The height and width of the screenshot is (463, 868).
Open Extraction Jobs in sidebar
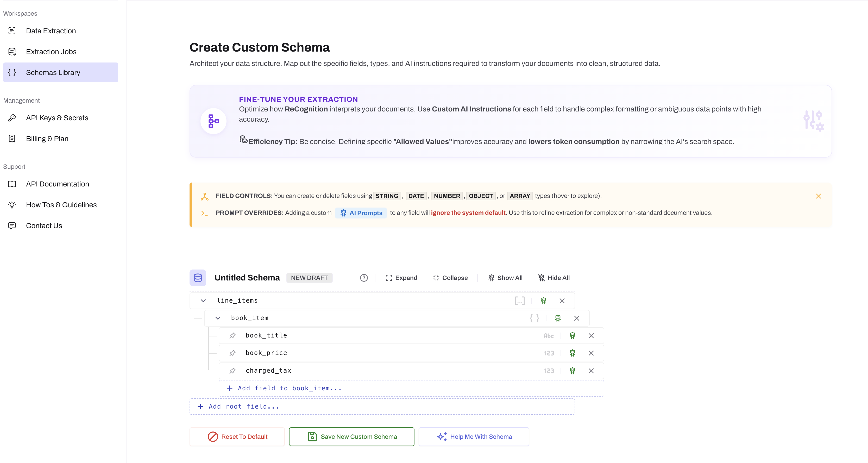tap(51, 52)
